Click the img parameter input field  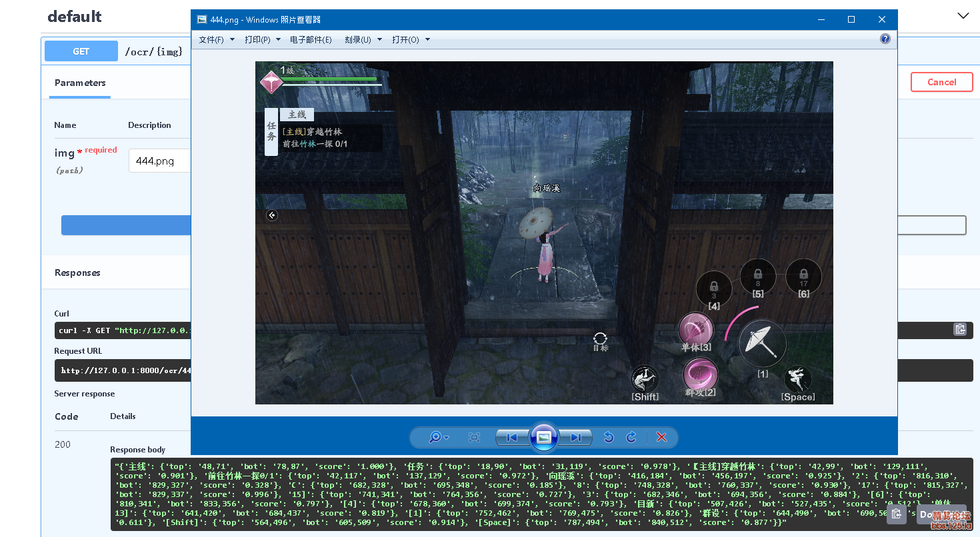click(160, 161)
